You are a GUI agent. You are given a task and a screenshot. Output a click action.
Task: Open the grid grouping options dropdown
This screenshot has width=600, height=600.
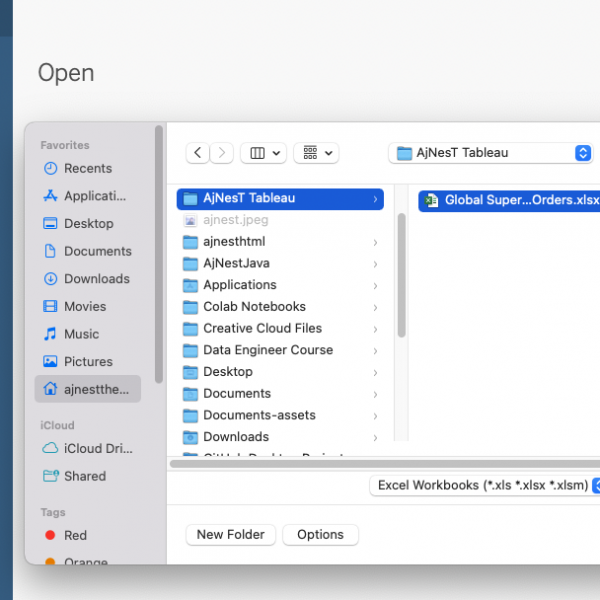(316, 153)
